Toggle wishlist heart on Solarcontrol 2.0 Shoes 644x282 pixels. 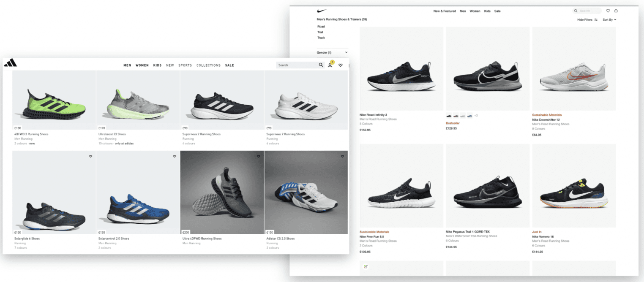[x=174, y=156]
